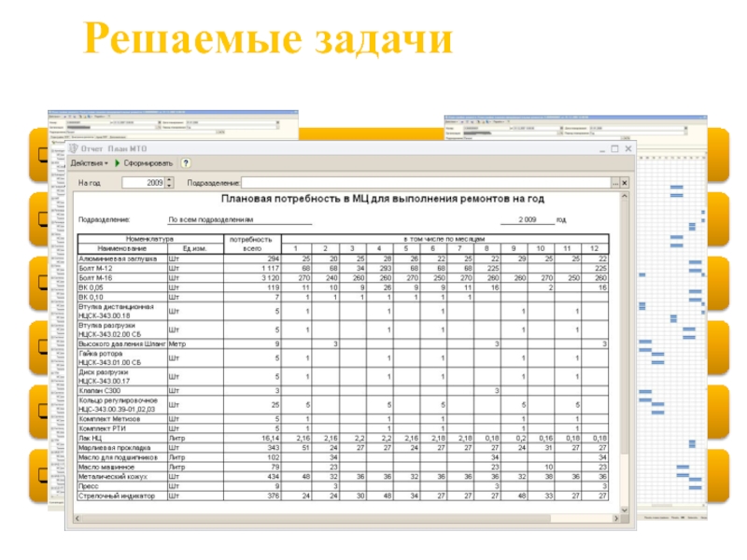Open the Действия menu
Viewport: 747px width, 560px height.
point(89,163)
